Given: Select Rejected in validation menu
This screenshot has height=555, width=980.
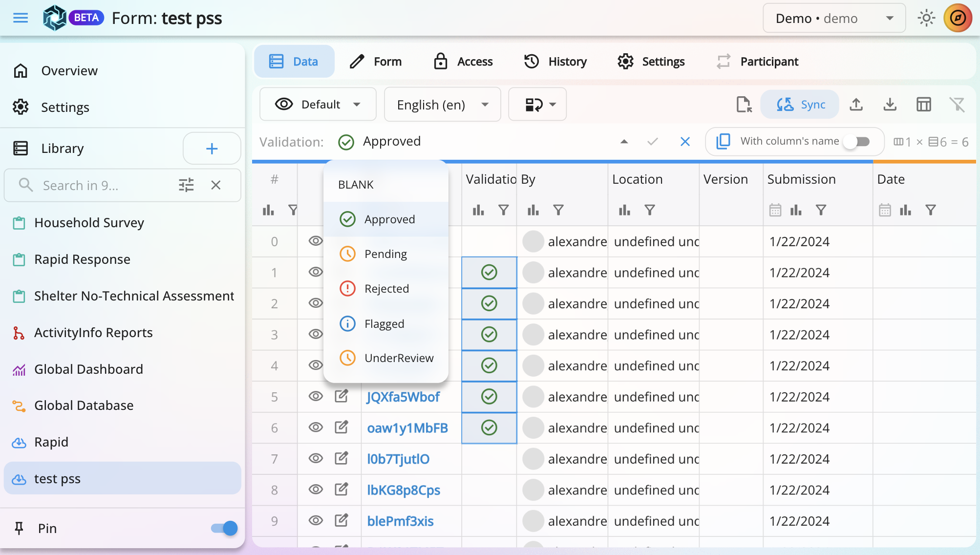Looking at the screenshot, I should pos(386,289).
